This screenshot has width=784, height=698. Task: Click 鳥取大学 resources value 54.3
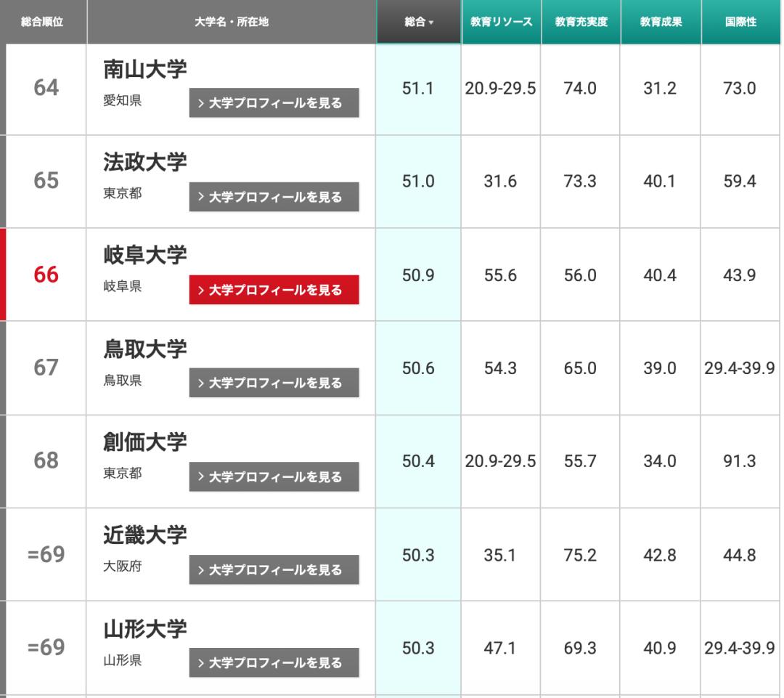500,368
